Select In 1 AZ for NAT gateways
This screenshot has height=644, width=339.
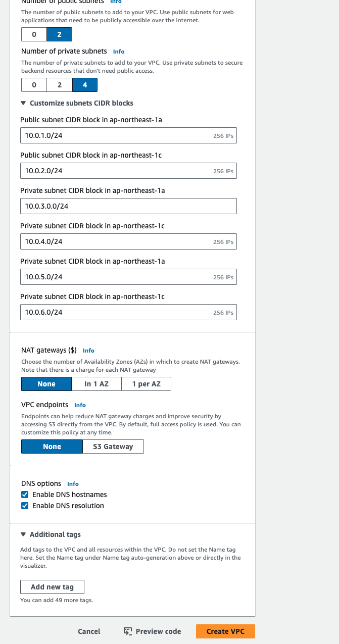pyautogui.click(x=96, y=384)
